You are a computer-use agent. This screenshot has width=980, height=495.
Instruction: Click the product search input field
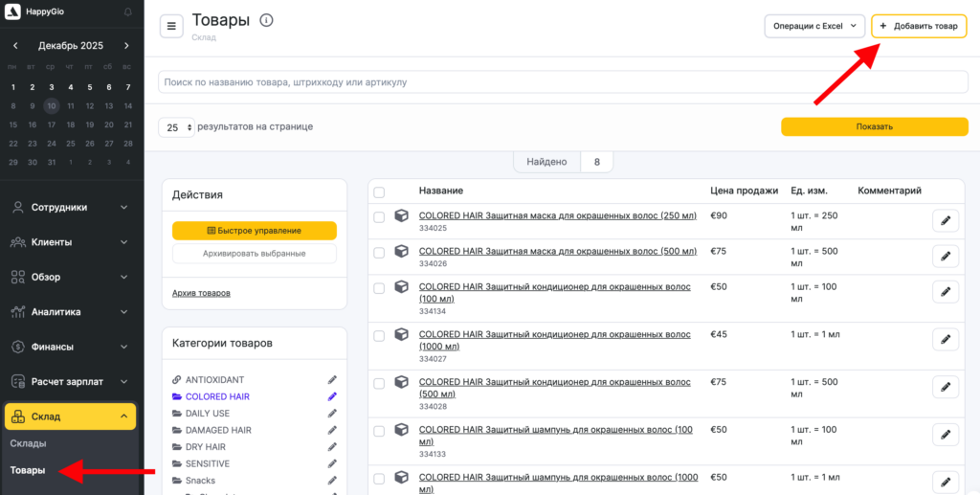(x=563, y=82)
